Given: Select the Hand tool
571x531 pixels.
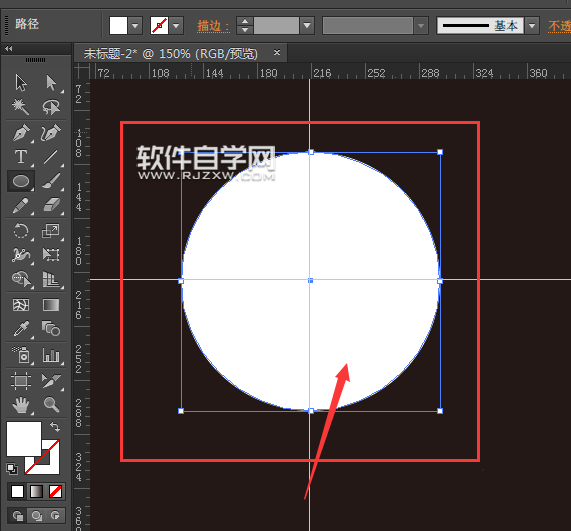Looking at the screenshot, I should pyautogui.click(x=21, y=405).
